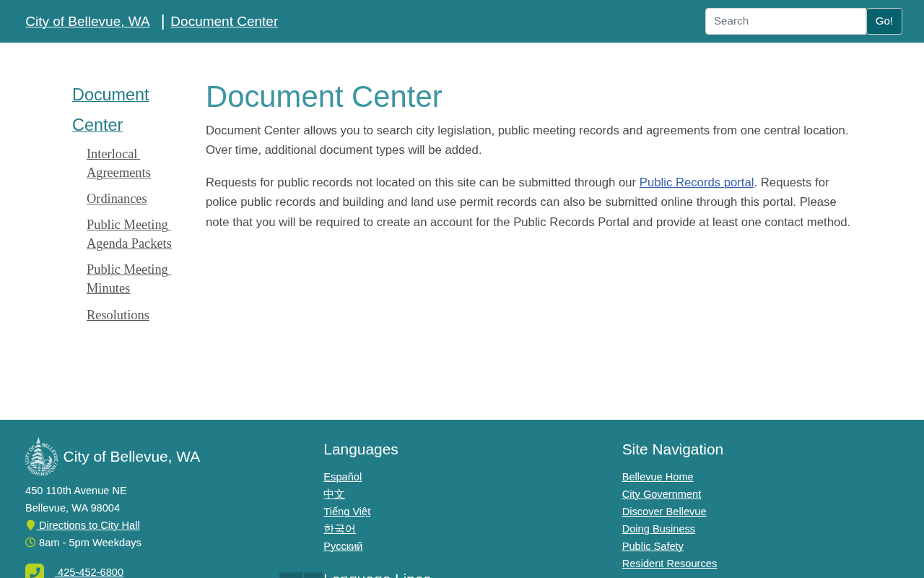Open Doing Business footer link
Screen dimensions: 924x578
(659, 529)
